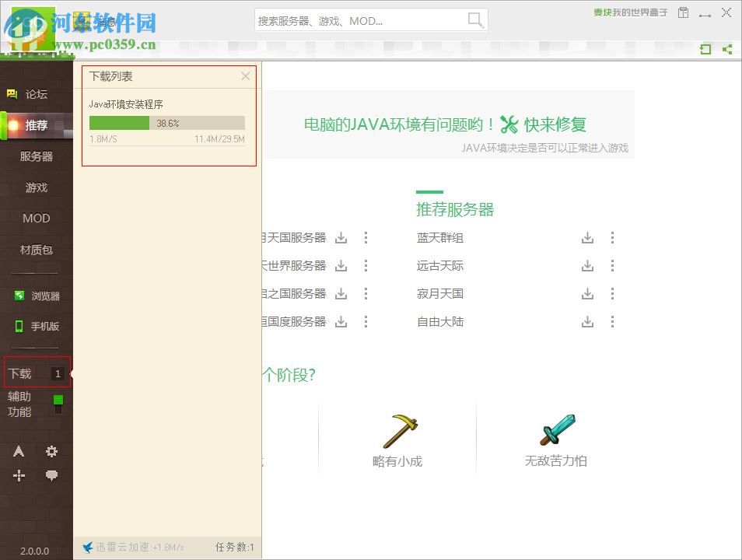Select the arrow cursor icon in lower sidebar
The width and height of the screenshot is (742, 560).
tap(19, 451)
